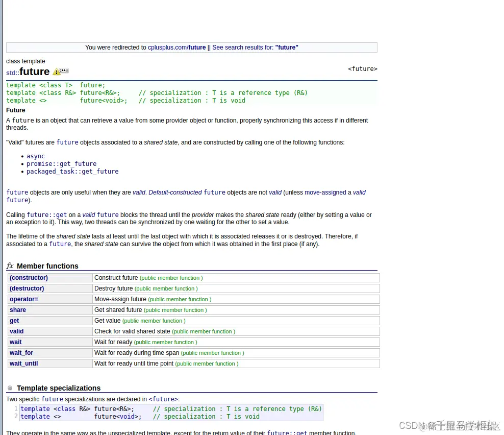
Task: Click "Check for valid shared state" text
Action: pos(132,331)
